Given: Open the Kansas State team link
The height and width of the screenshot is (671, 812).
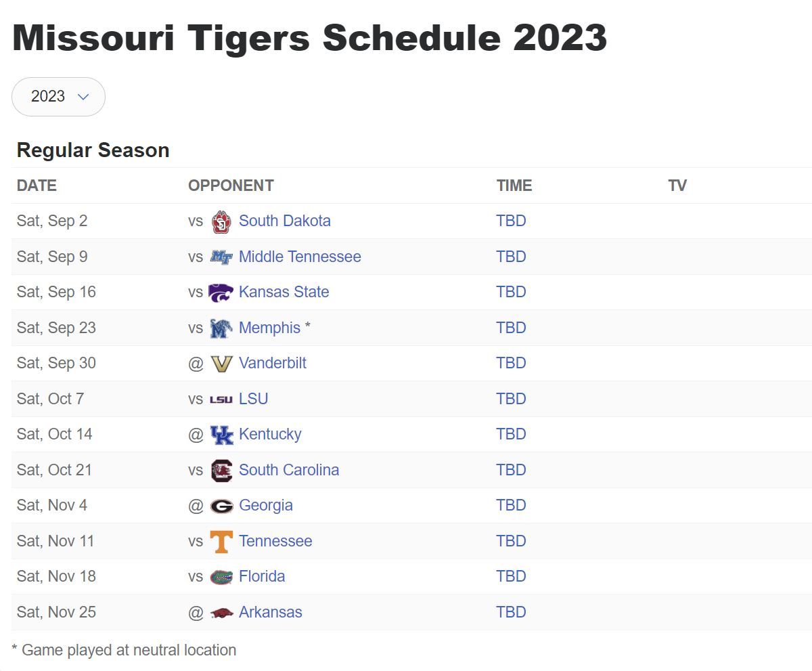Looking at the screenshot, I should [284, 293].
